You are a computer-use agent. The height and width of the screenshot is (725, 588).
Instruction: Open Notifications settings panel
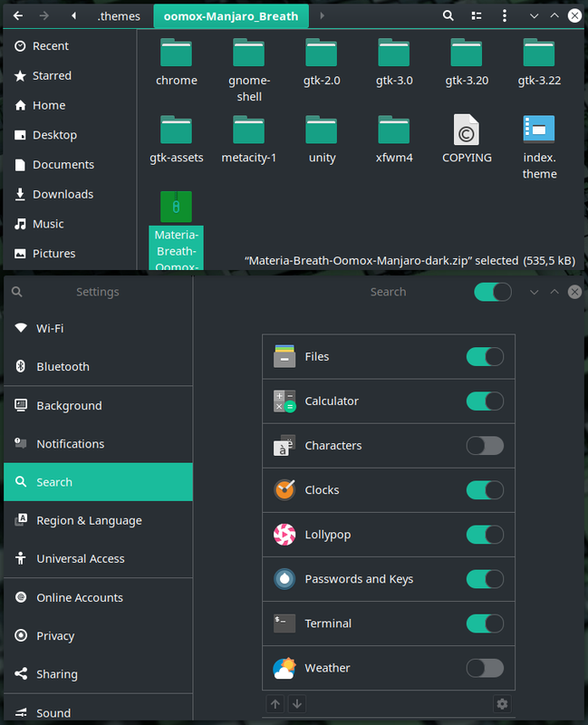click(x=98, y=444)
